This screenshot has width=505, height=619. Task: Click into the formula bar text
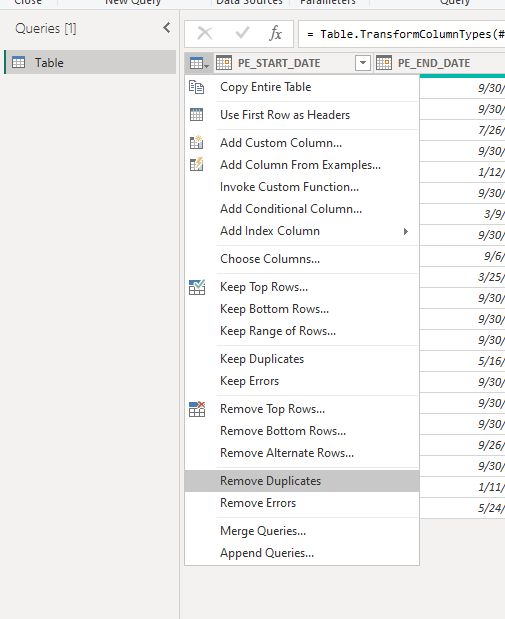(x=402, y=34)
